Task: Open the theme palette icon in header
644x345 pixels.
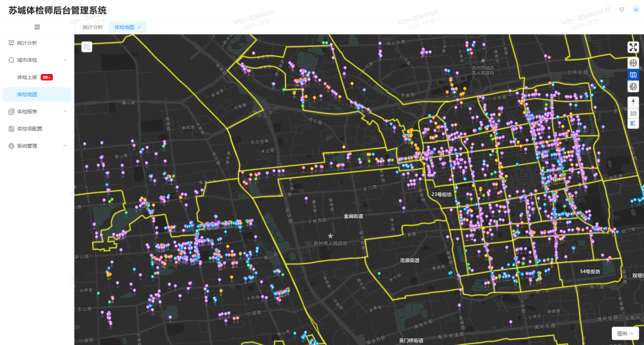Action: tap(622, 10)
